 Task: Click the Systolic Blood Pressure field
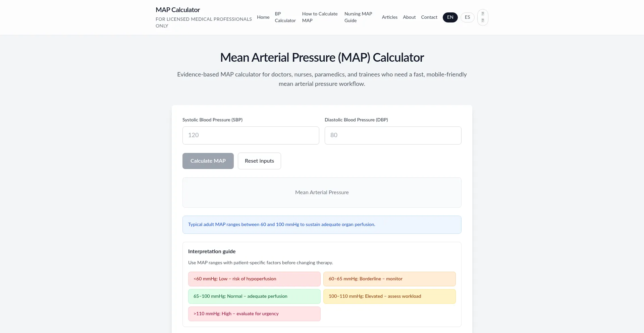(x=251, y=135)
